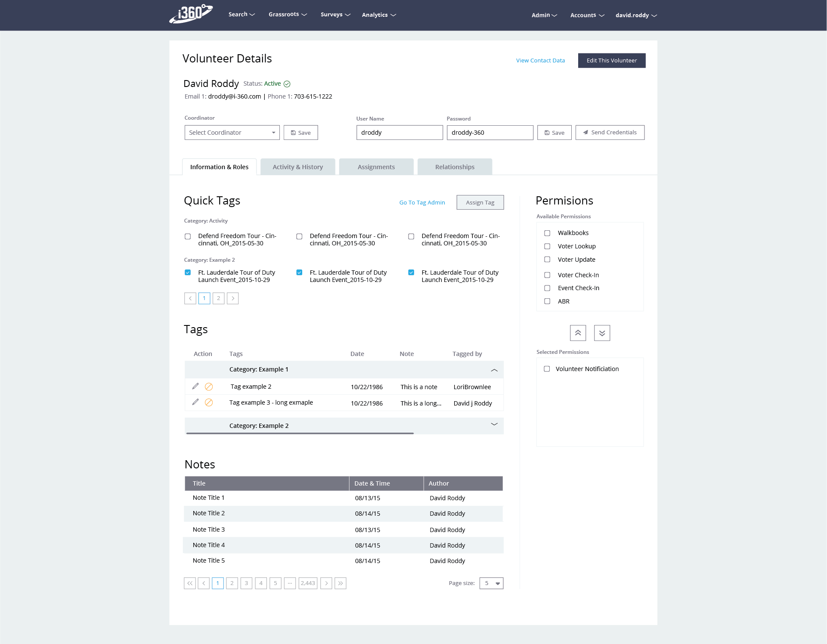Click the View Contact Data link
The height and width of the screenshot is (644, 827).
pyautogui.click(x=540, y=60)
